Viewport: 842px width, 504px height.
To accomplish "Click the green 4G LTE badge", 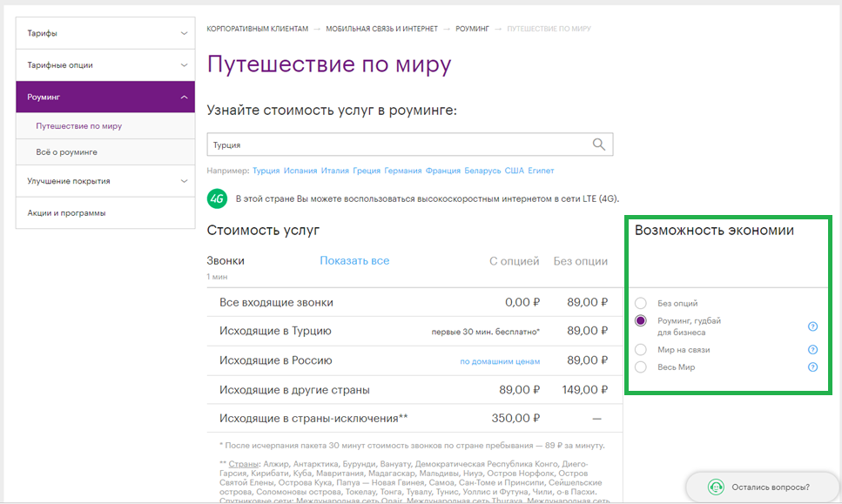I will click(217, 198).
